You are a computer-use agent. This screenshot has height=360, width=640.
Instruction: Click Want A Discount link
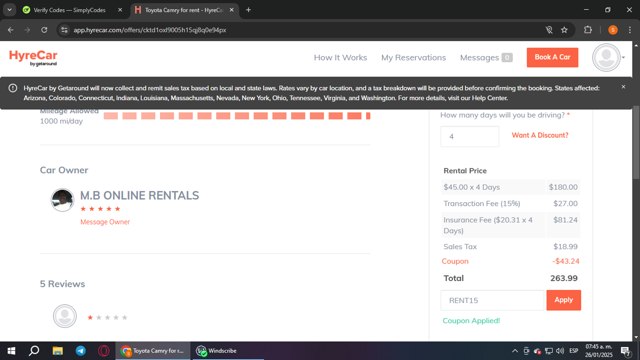[x=540, y=135]
